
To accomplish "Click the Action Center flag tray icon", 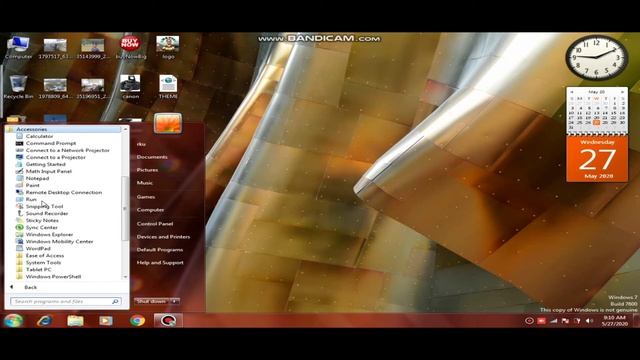I will [x=565, y=321].
